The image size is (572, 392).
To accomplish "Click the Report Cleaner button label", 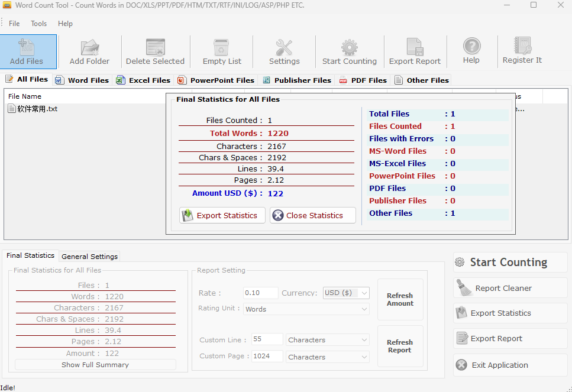I will (x=503, y=288).
